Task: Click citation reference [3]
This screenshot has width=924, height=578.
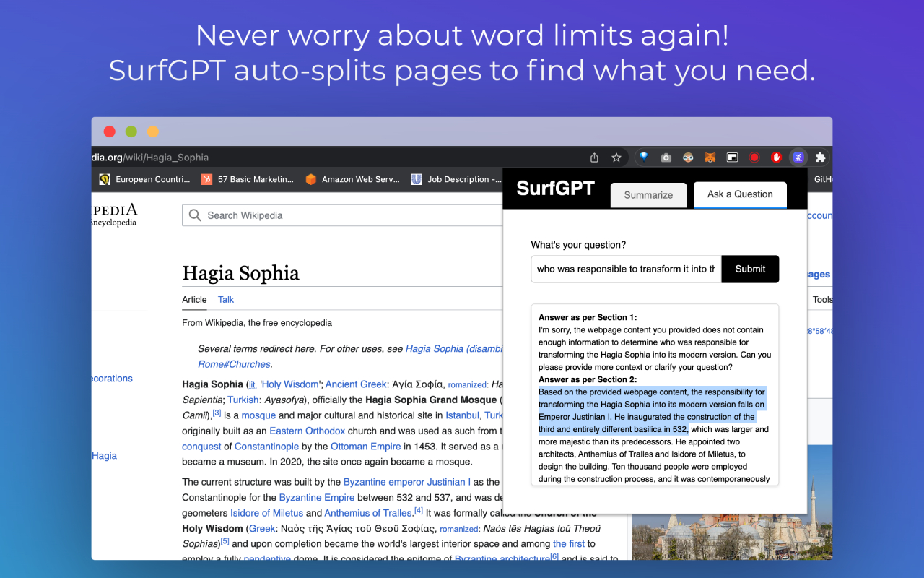Action: click(x=217, y=413)
